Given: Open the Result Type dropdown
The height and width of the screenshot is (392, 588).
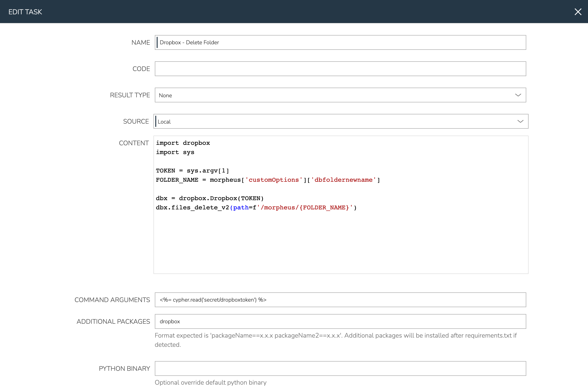Looking at the screenshot, I should point(335,95).
